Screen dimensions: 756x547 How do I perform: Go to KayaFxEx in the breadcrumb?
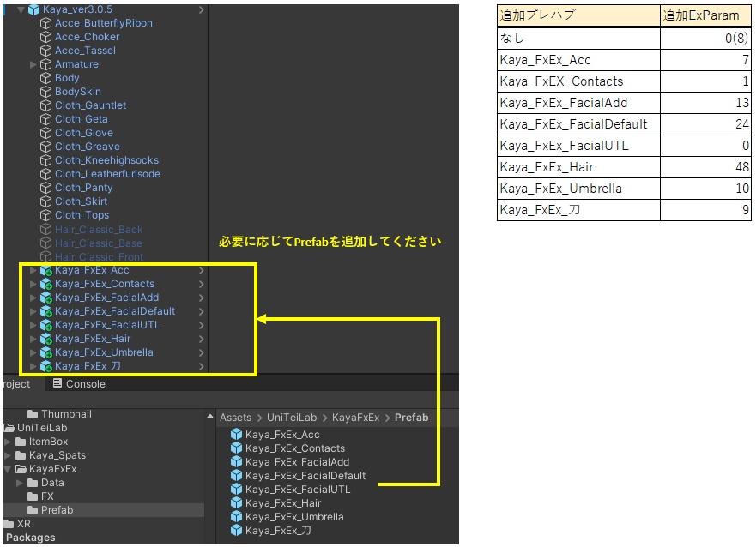(x=355, y=418)
